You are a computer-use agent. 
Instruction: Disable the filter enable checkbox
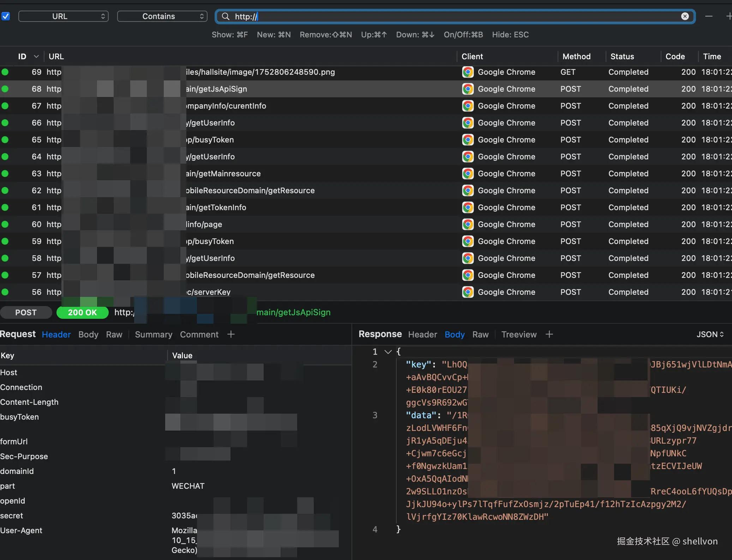tap(6, 16)
